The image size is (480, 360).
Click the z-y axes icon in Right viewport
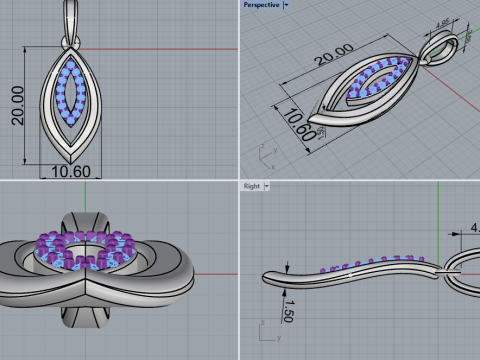(x=270, y=331)
